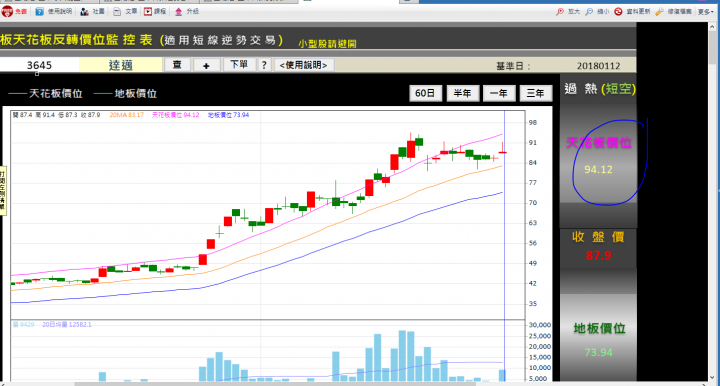Screen dimensions: 720x386
Task: Click the + add button
Action: [x=206, y=66]
